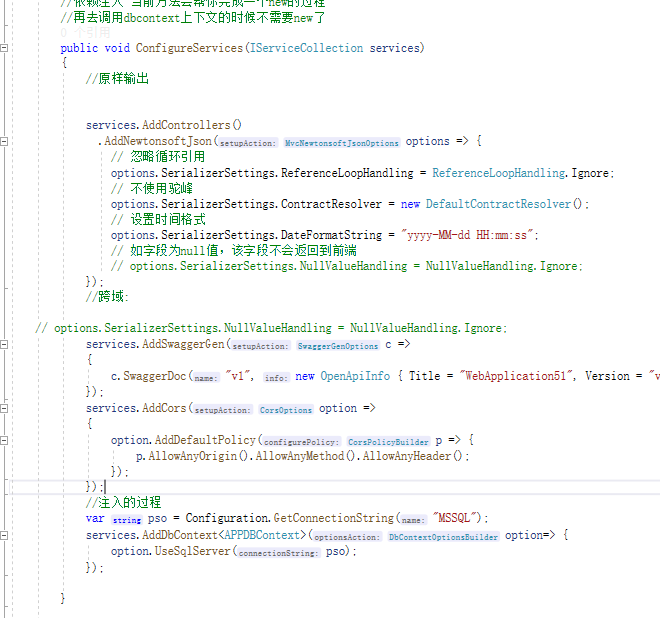Collapse the ConfigureServices method block
The width and height of the screenshot is (660, 618).
4,48
